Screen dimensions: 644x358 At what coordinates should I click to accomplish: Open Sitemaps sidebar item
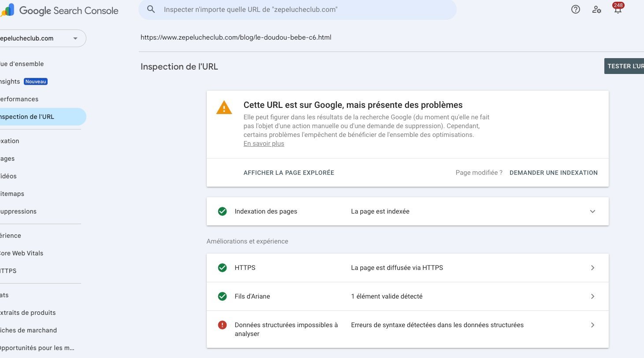12,194
